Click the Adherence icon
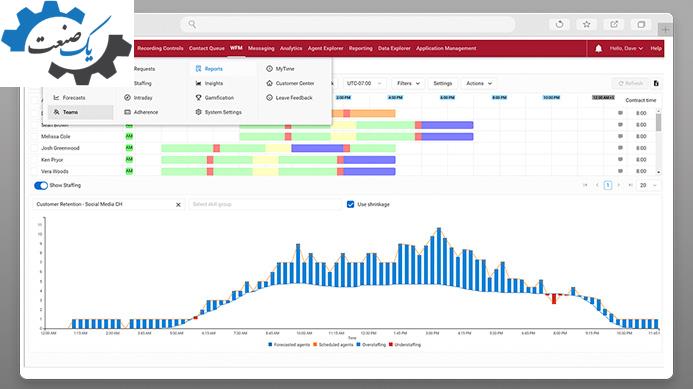The width and height of the screenshot is (693, 389). (x=127, y=112)
